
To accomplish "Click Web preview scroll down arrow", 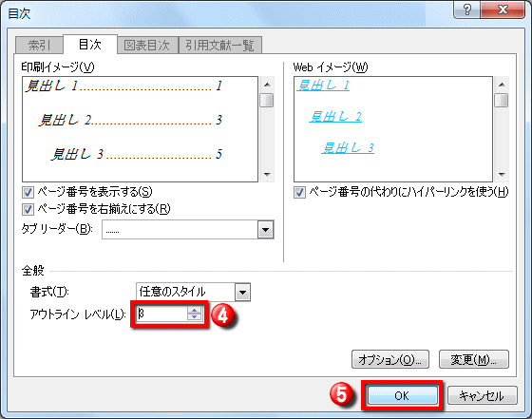I will [x=502, y=175].
